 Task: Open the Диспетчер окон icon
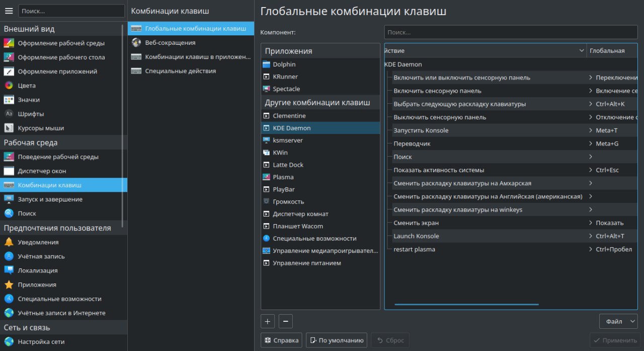coord(9,171)
